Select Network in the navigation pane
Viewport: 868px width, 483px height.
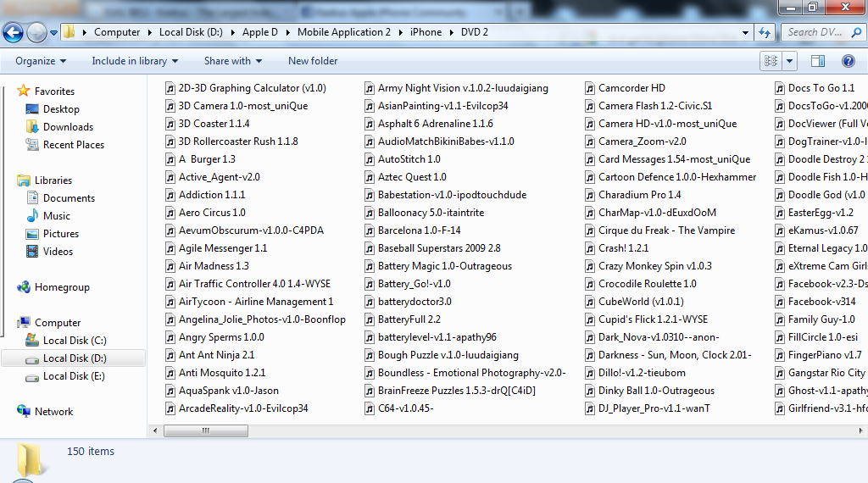coord(53,412)
